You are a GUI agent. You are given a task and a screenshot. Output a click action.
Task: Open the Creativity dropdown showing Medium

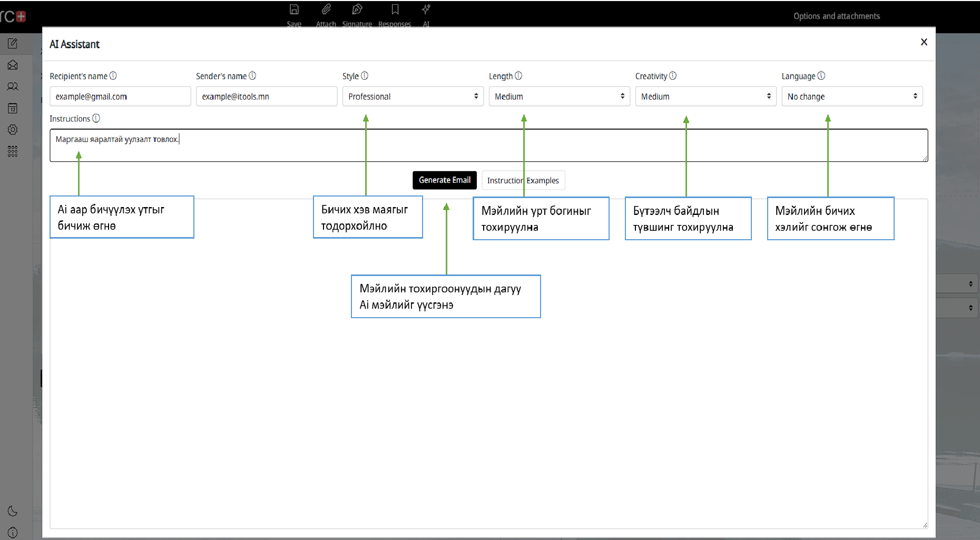[706, 96]
